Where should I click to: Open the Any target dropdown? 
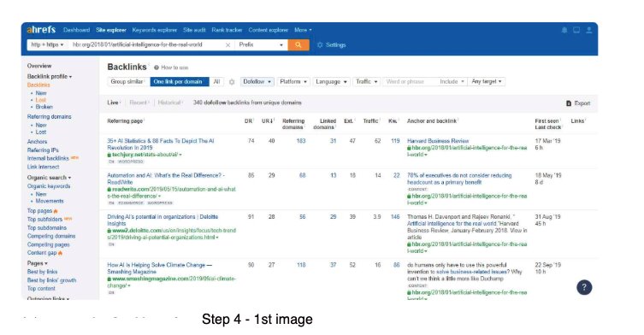tap(487, 82)
